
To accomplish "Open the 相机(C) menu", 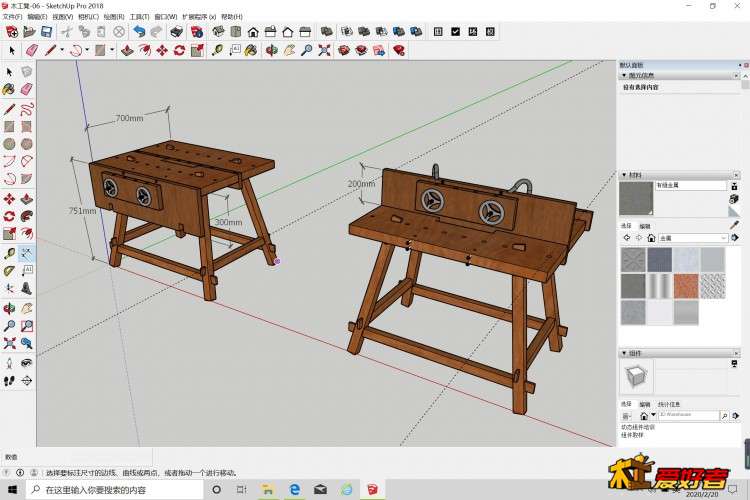I will tap(88, 17).
